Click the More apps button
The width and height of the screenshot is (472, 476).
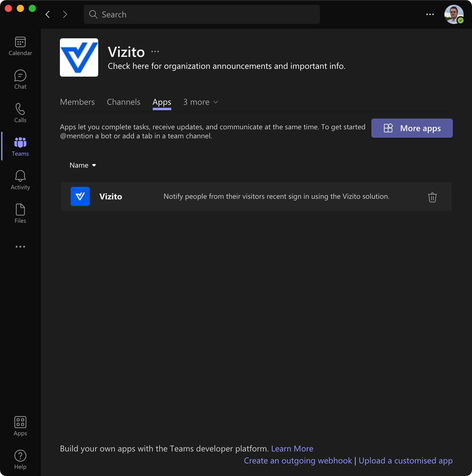412,128
